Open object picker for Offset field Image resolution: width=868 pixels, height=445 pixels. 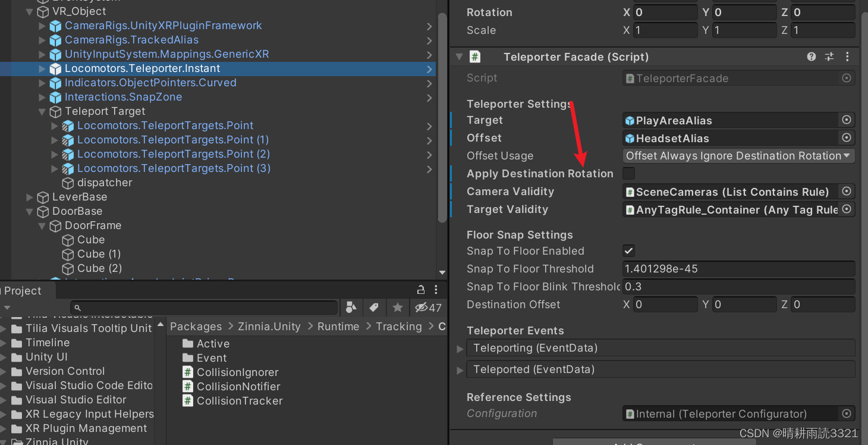point(847,138)
